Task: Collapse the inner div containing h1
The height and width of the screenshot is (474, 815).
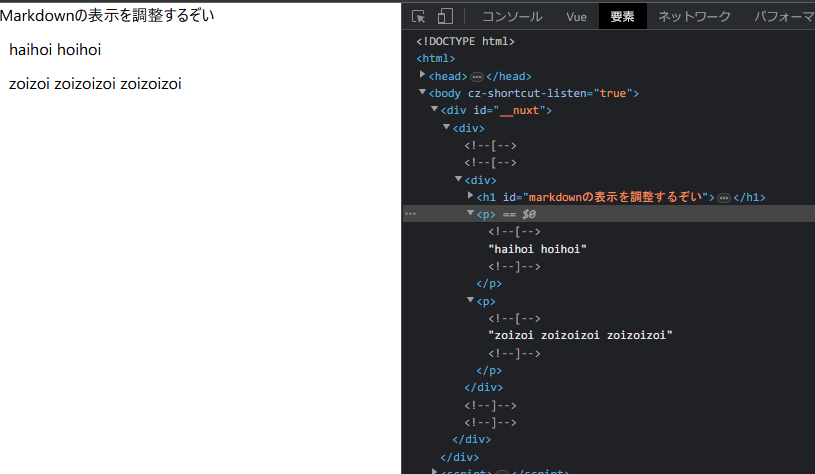Action: coord(458,179)
